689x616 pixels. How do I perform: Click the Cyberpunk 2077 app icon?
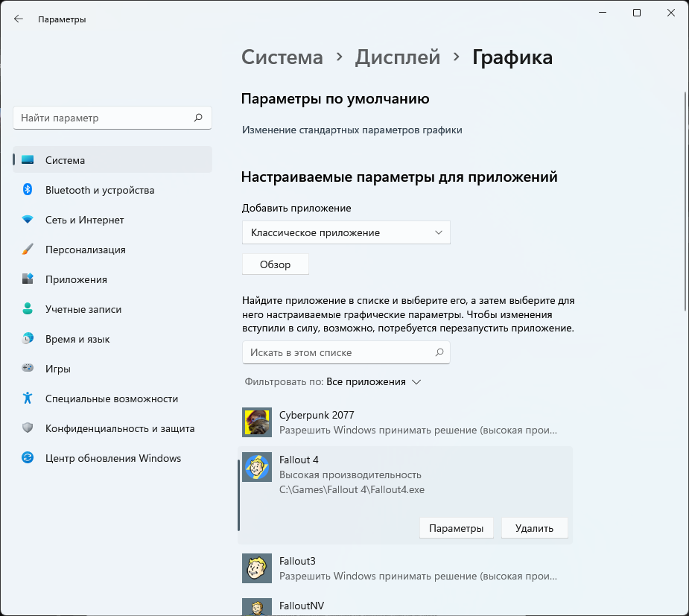click(257, 422)
